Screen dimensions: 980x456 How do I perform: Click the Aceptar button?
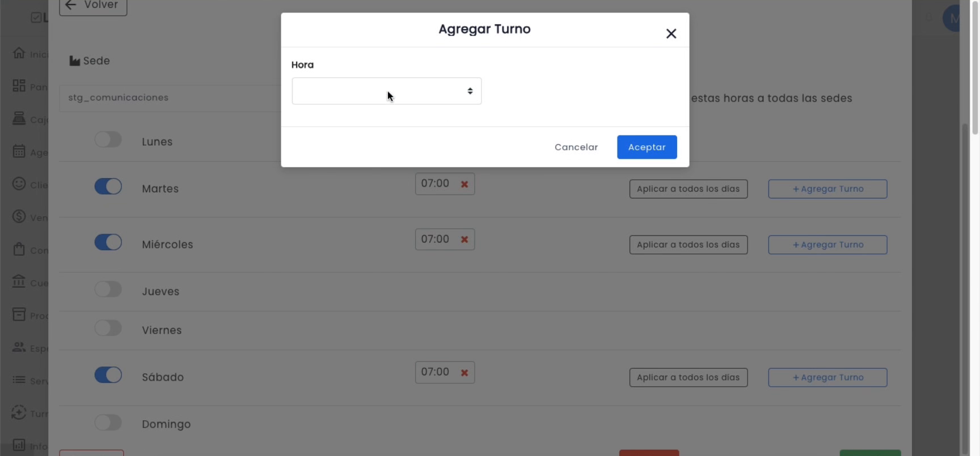coord(647,147)
